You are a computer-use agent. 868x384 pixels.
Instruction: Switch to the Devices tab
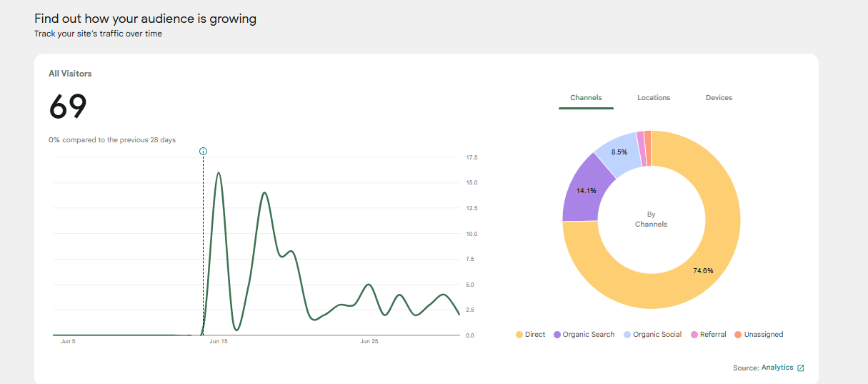[x=719, y=98]
